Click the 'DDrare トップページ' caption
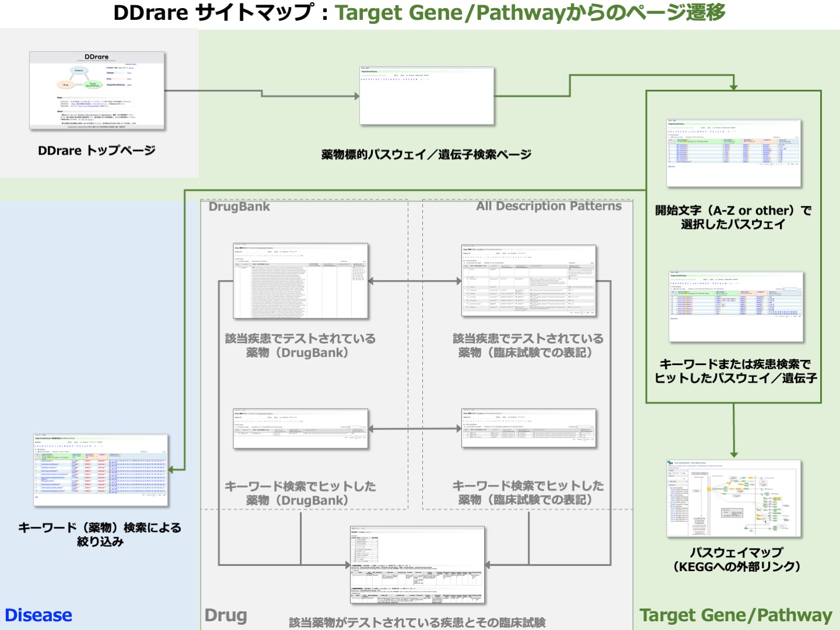The width and height of the screenshot is (840, 630). click(97, 150)
